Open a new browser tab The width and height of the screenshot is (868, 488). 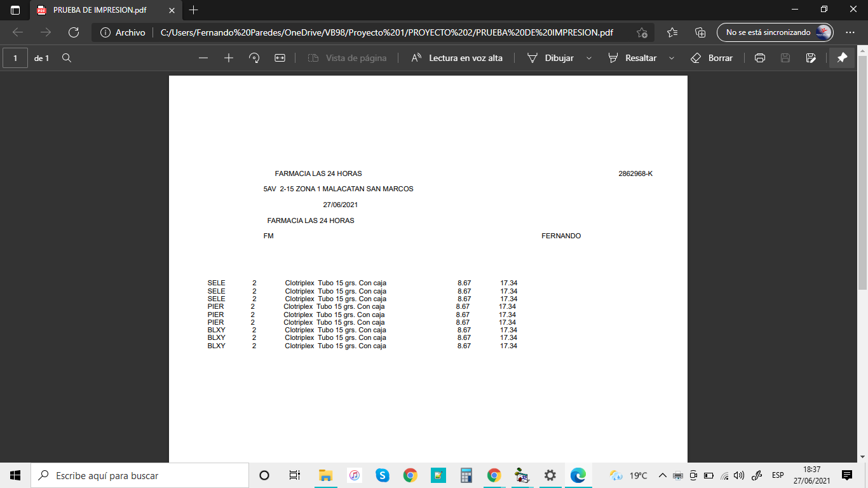coord(194,10)
